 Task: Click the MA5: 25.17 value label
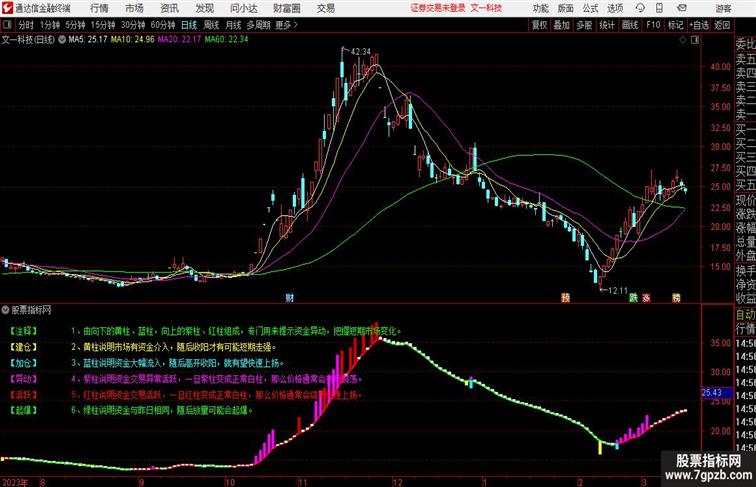(x=88, y=40)
